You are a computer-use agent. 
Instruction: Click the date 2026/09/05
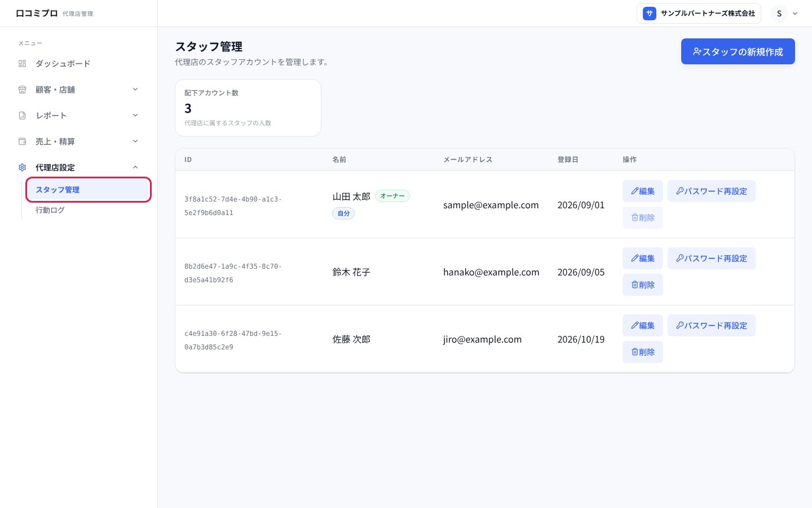[x=581, y=272]
